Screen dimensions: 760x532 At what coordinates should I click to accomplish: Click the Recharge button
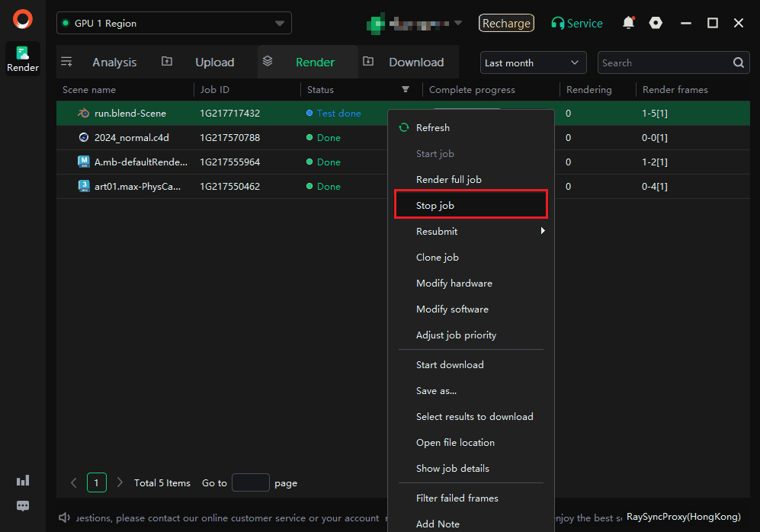(506, 23)
